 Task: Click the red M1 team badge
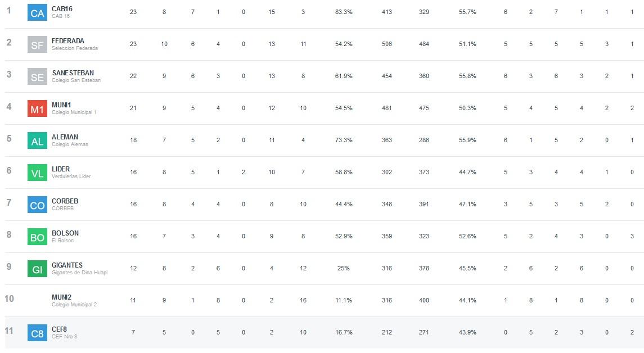point(37,108)
